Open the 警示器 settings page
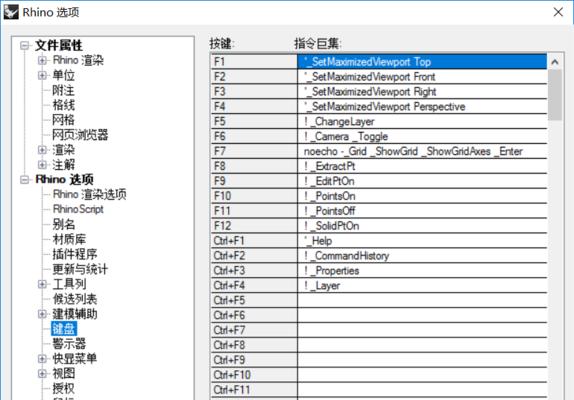 point(69,344)
